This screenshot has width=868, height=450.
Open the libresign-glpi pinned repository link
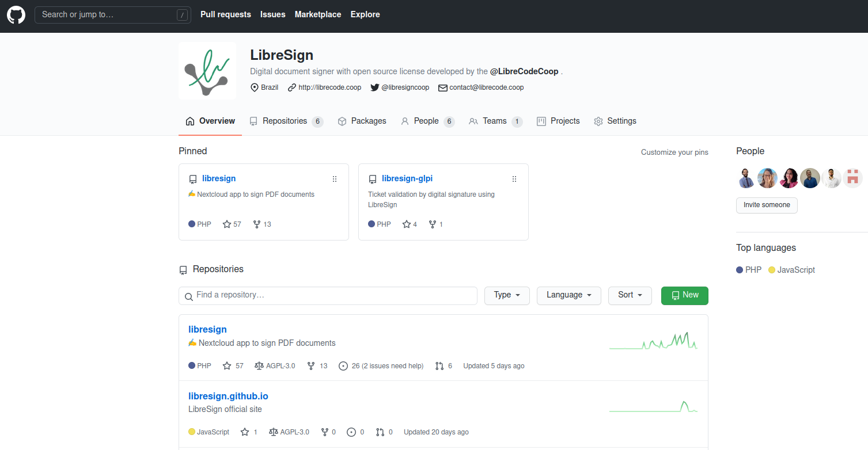pyautogui.click(x=407, y=178)
